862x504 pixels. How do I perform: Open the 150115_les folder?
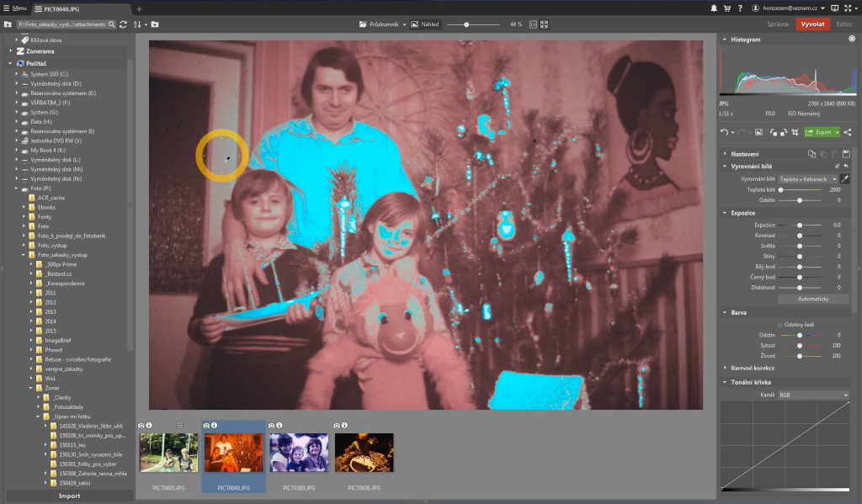tap(72, 444)
